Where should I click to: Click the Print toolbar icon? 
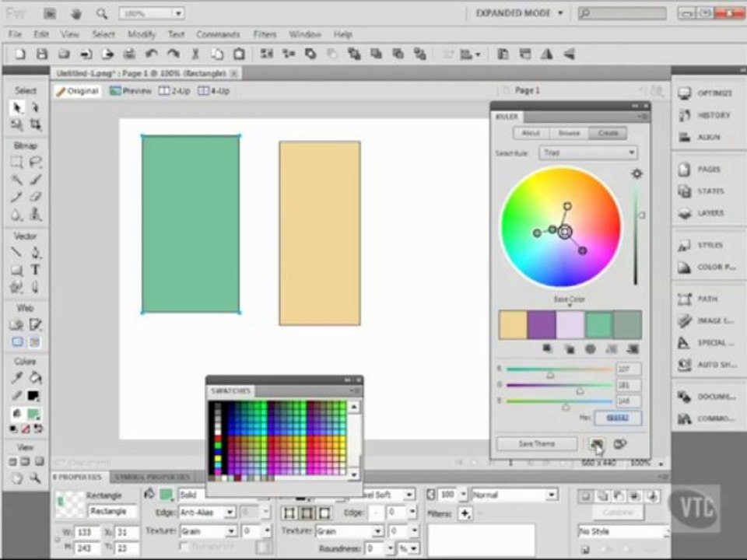[x=130, y=54]
